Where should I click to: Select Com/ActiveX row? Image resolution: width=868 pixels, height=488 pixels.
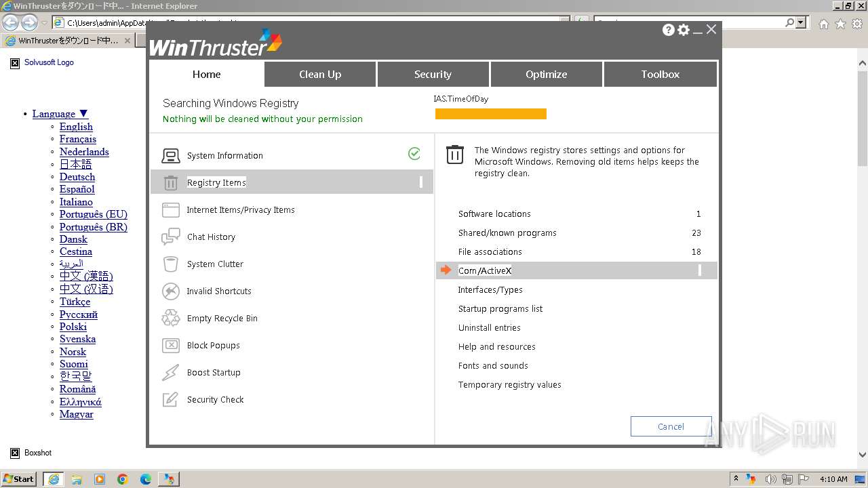pyautogui.click(x=576, y=270)
